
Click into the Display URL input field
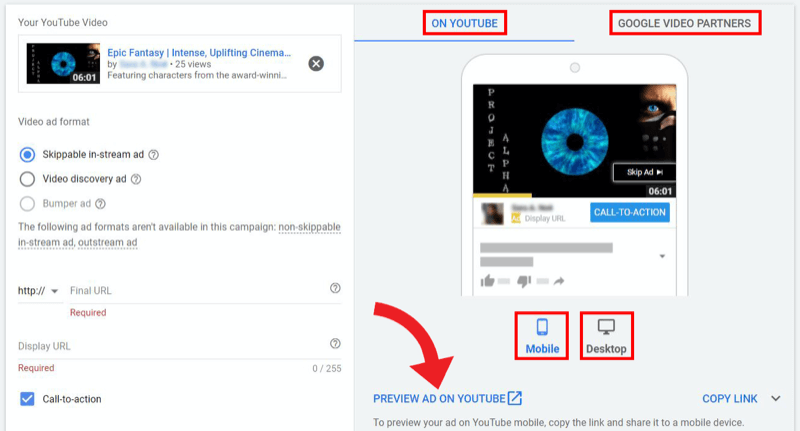pos(180,346)
